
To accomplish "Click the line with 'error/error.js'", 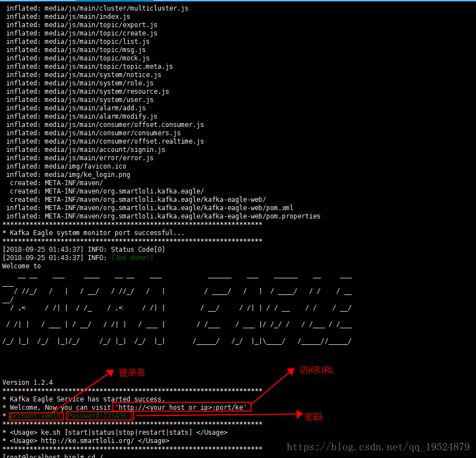I will (x=80, y=158).
